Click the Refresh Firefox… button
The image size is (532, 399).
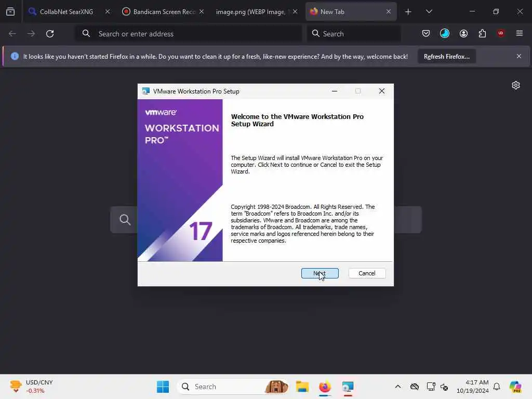(x=446, y=56)
